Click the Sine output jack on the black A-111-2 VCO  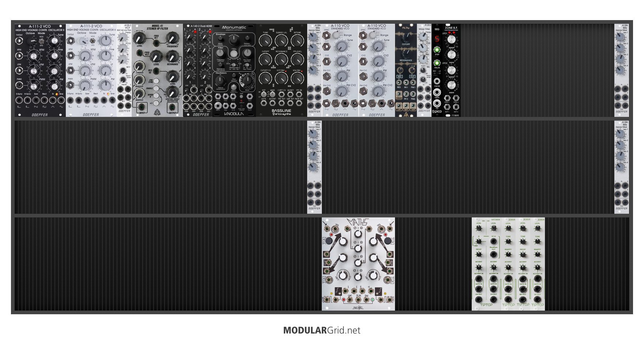coord(61,100)
